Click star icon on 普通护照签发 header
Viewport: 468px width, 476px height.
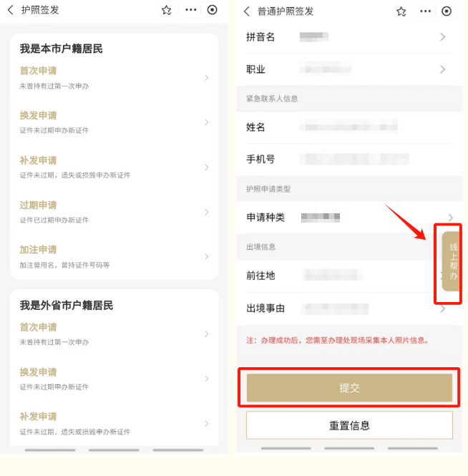point(401,11)
